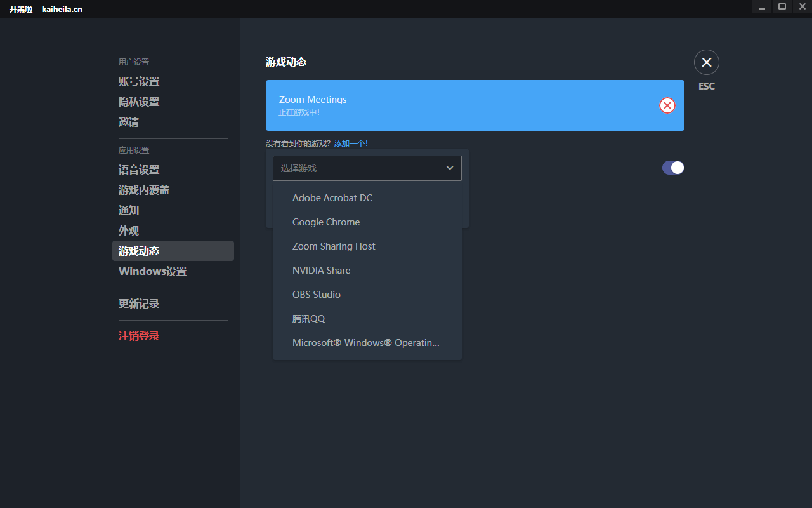The image size is (812, 508).
Task: Collapse the 选择游戏 dropdown chevron
Action: (450, 168)
